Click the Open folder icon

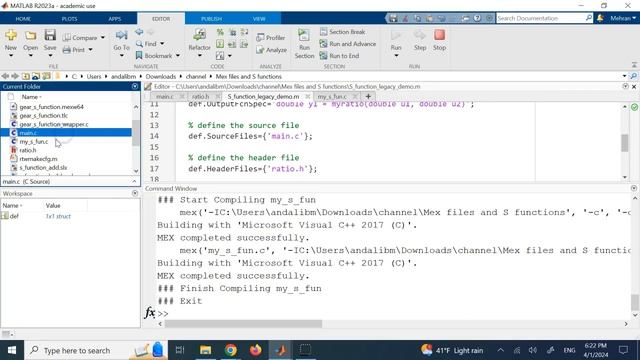pyautogui.click(x=30, y=36)
